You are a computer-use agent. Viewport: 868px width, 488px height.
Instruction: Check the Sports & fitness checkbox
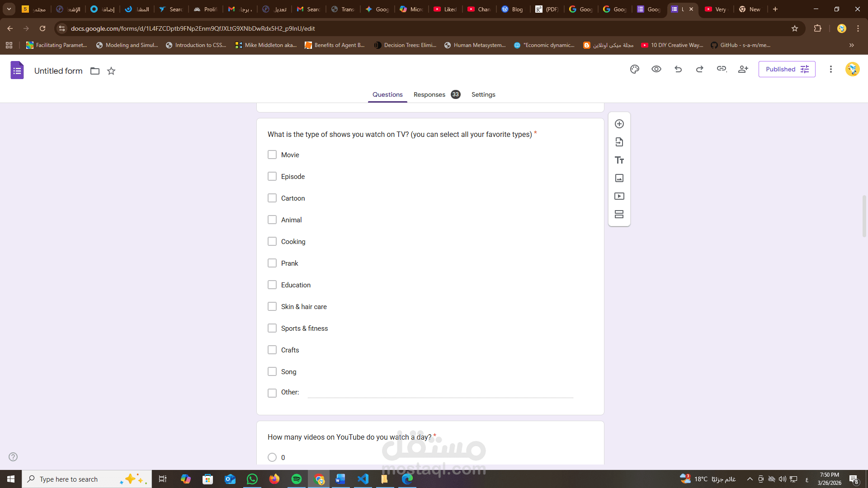(x=272, y=328)
